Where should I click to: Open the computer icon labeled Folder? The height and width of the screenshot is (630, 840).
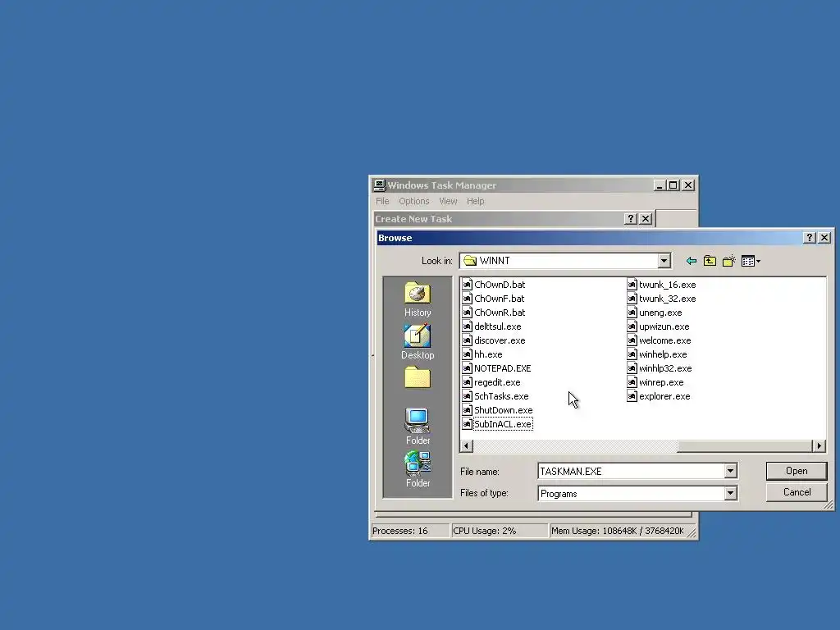(x=418, y=427)
